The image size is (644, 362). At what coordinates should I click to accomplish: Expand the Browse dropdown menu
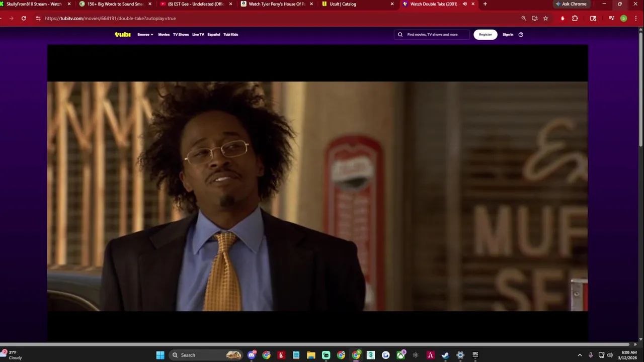point(145,34)
